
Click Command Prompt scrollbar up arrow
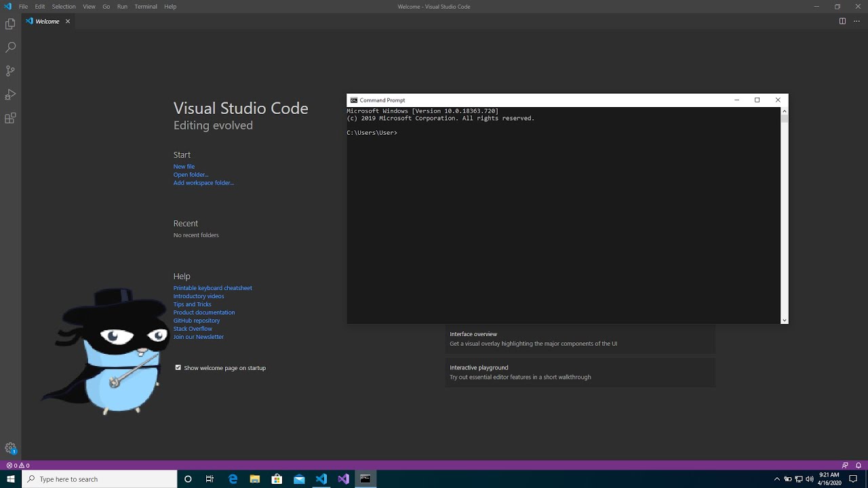pyautogui.click(x=785, y=111)
